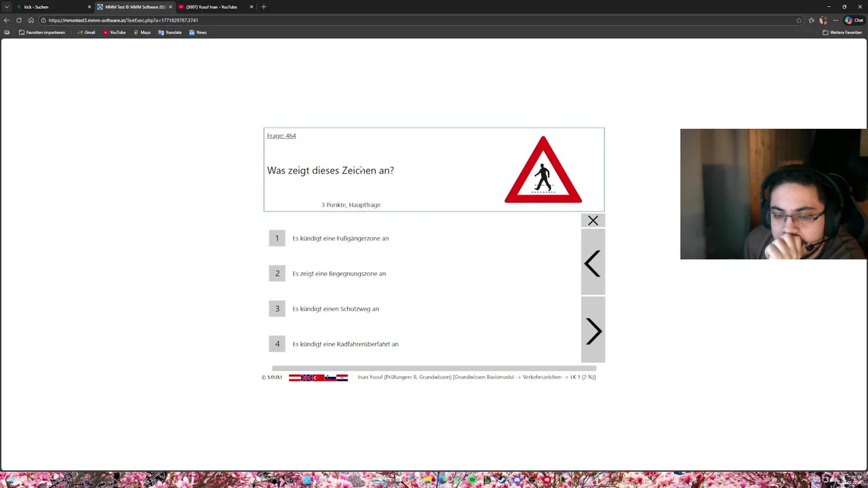Image resolution: width=868 pixels, height=488 pixels.
Task: Open a new browser tab
Action: point(264,7)
